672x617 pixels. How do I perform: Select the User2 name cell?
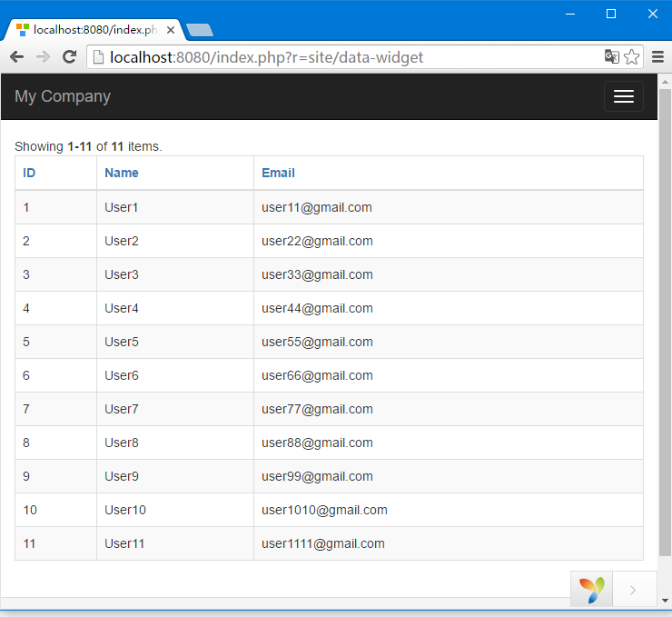pyautogui.click(x=175, y=241)
